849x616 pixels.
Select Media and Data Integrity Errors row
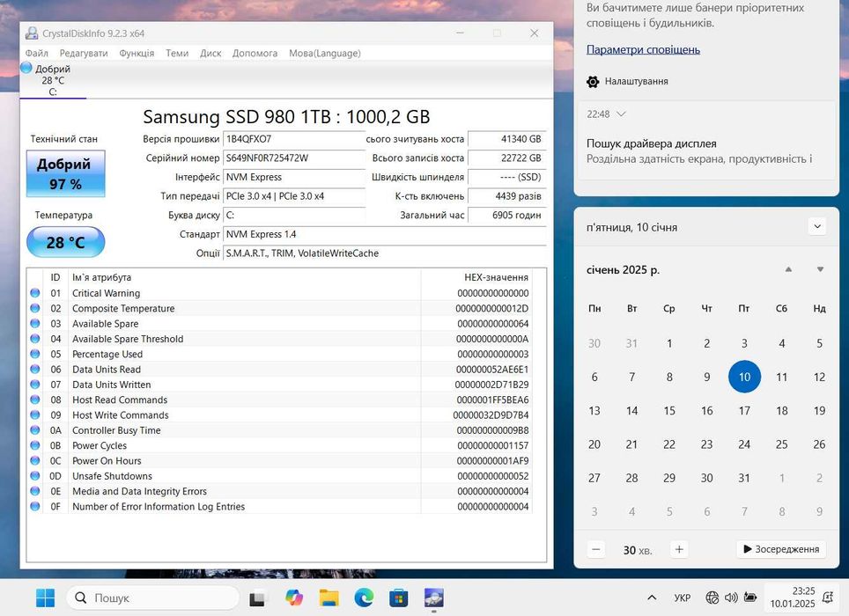click(x=279, y=491)
